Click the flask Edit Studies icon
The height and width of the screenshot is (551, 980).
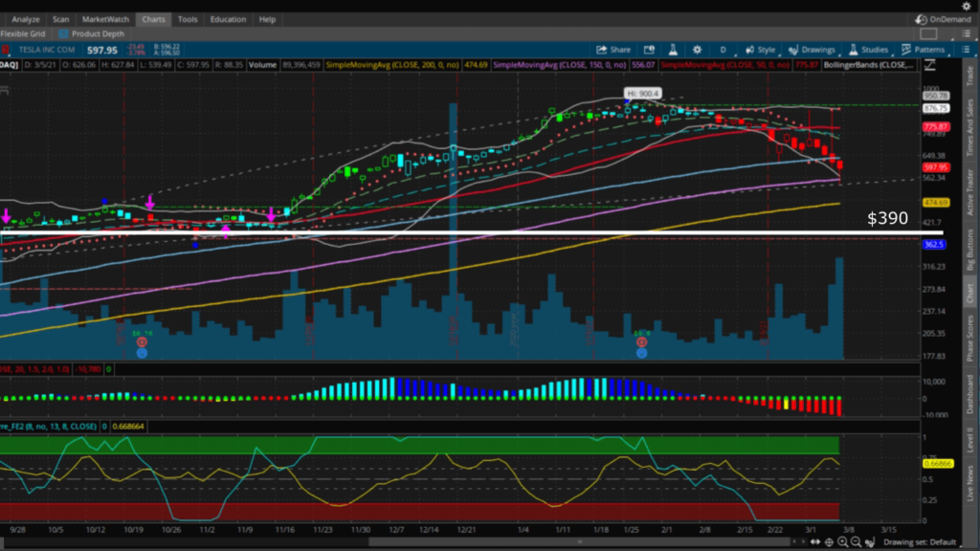(673, 50)
